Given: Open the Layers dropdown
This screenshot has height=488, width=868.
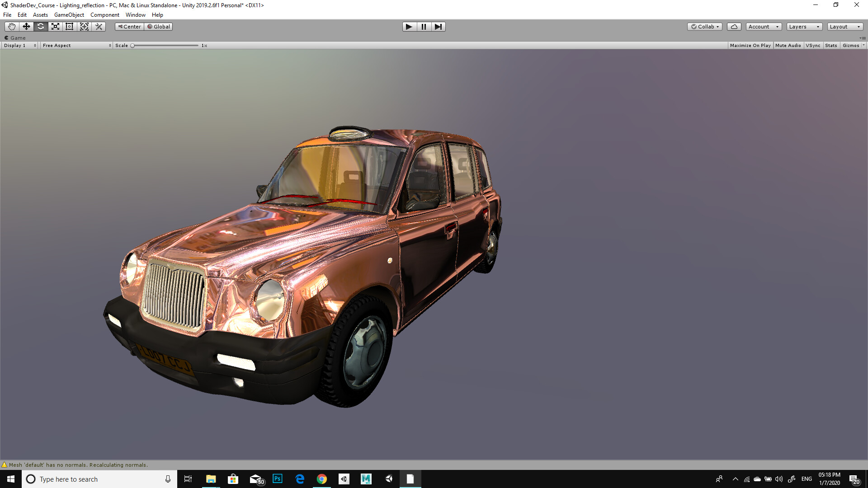Looking at the screenshot, I should tap(804, 27).
